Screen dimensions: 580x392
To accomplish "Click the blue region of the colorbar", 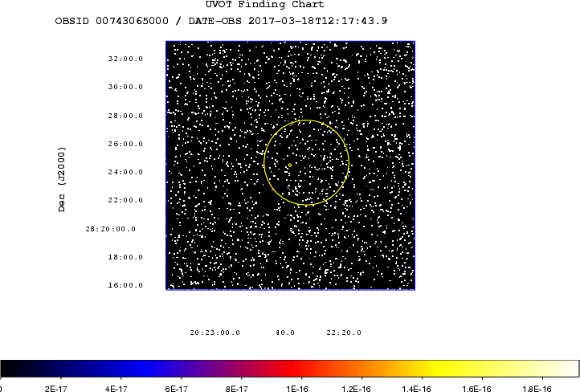I will 145,369.
